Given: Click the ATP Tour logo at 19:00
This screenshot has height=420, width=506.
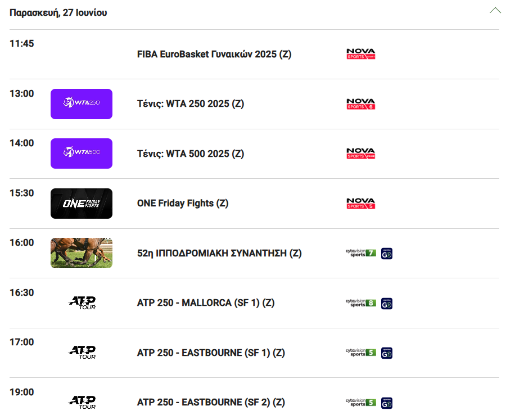Looking at the screenshot, I should coord(82,402).
